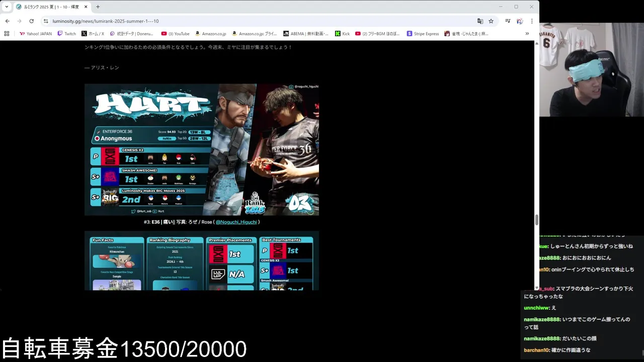Open the tab search dropdown arrow
Viewport: 644px width, 362px height.
7,7
